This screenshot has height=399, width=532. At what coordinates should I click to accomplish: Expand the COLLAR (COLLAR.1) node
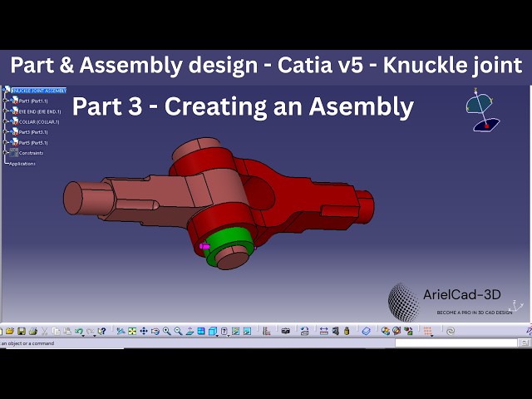[x=5, y=121]
